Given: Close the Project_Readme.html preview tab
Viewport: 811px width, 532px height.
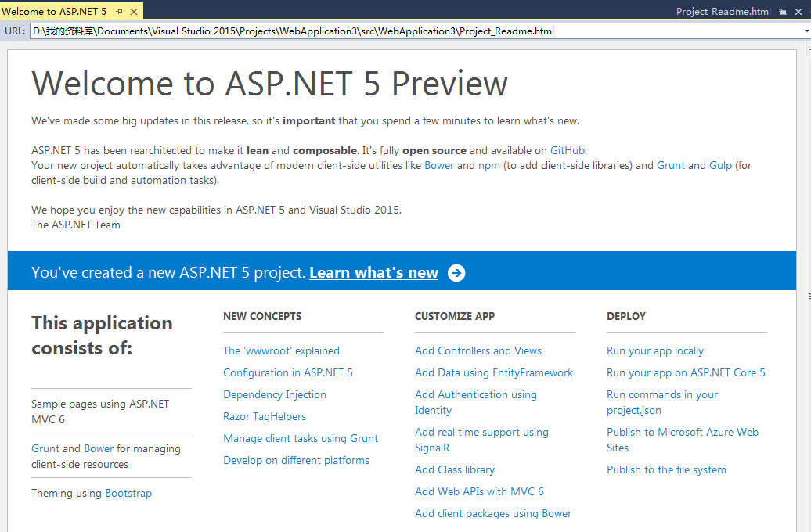Looking at the screenshot, I should (798, 12).
